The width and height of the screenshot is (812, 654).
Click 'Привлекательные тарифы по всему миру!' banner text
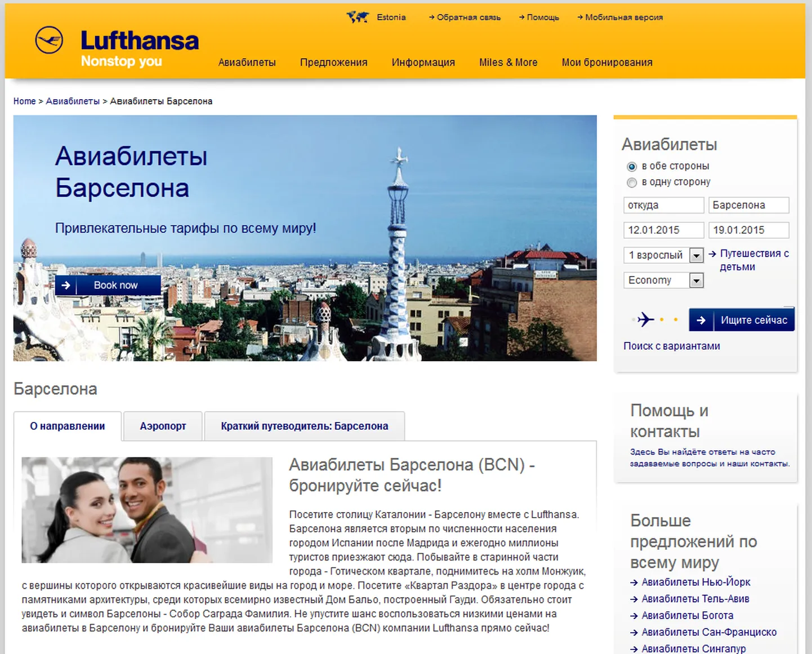[x=186, y=228]
